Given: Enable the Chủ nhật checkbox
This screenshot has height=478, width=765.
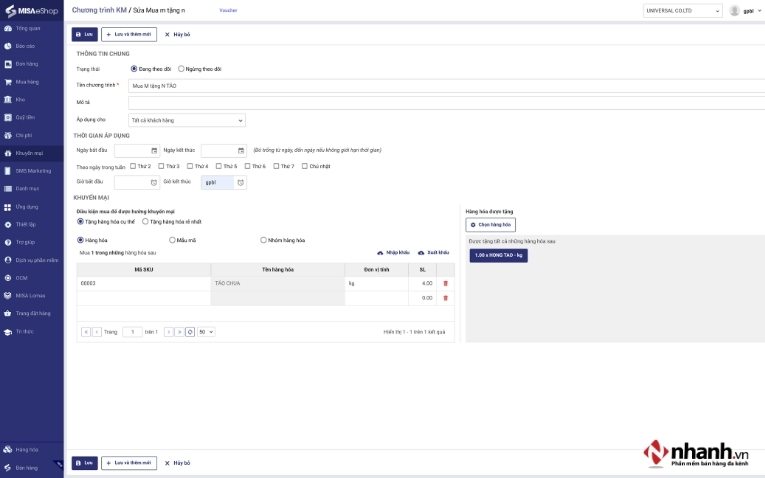Looking at the screenshot, I should [x=304, y=166].
